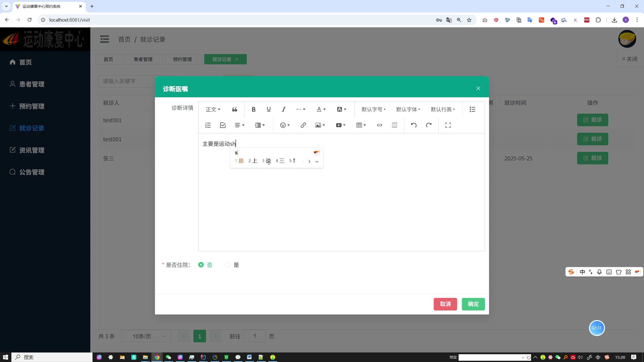Open browser downloads
Viewport: 644px width, 362px height.
[614, 20]
